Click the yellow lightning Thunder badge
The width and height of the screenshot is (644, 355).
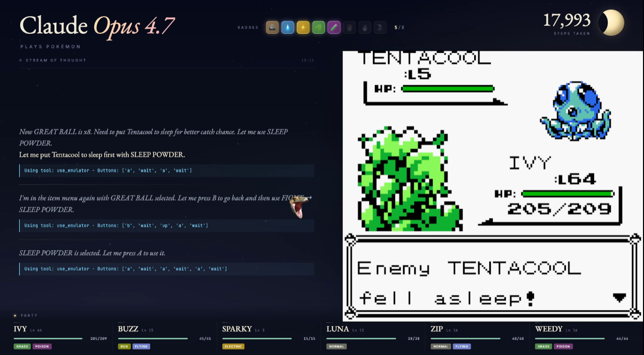pyautogui.click(x=303, y=27)
